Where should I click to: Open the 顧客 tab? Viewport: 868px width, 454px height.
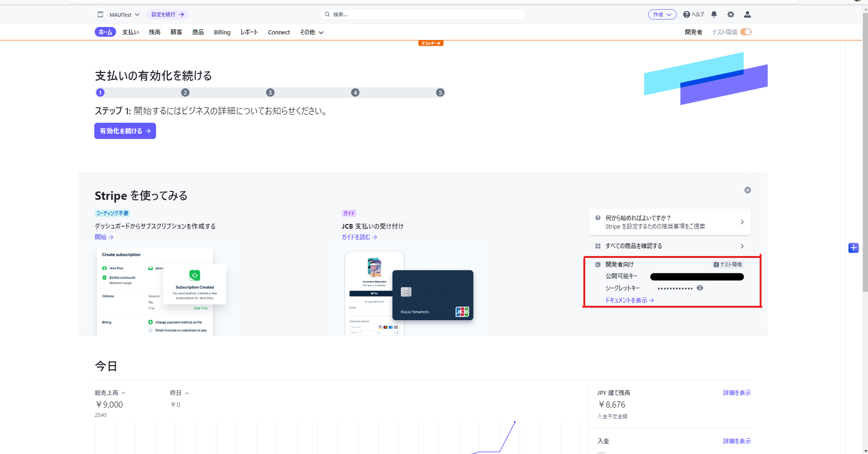pos(176,32)
